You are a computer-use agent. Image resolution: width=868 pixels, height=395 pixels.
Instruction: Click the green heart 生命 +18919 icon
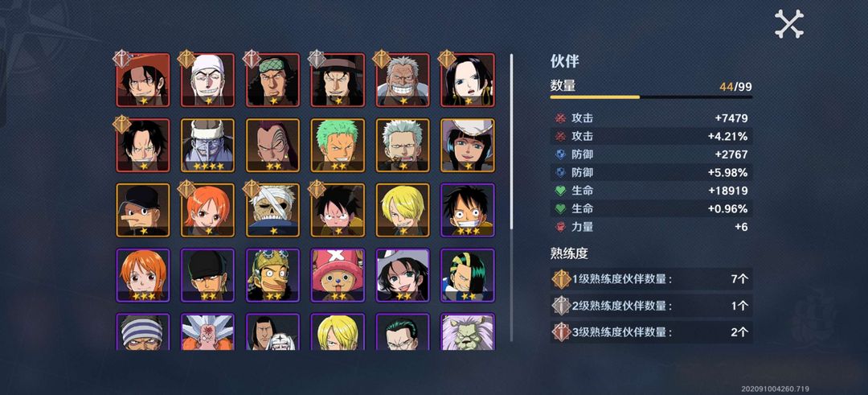point(559,191)
